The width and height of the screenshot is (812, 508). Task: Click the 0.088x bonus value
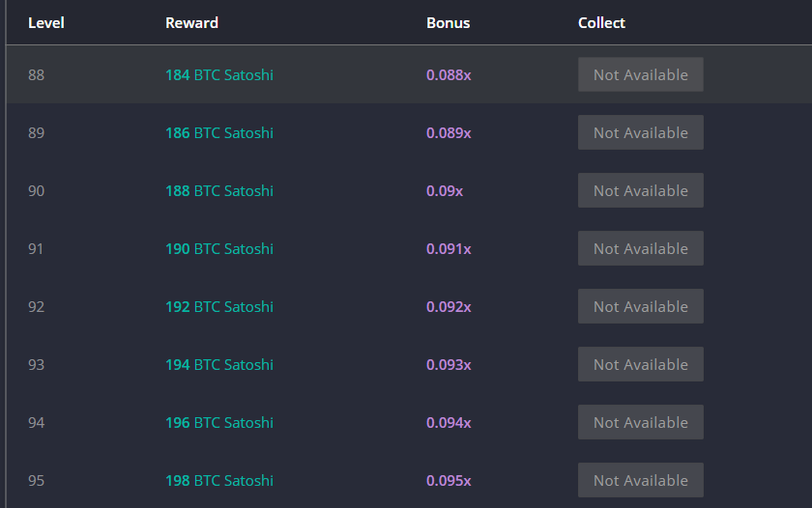click(x=449, y=75)
